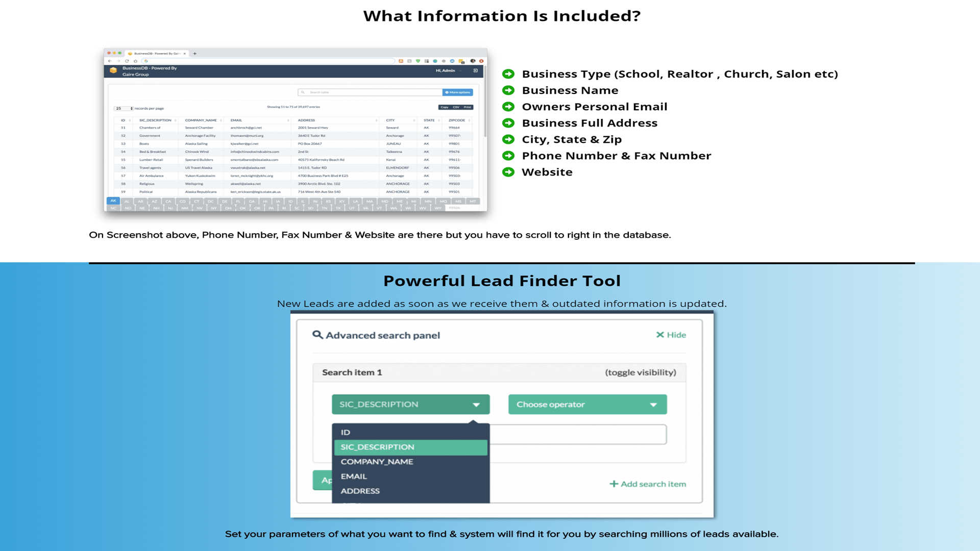Close the BusinessDB browser tab

click(185, 54)
